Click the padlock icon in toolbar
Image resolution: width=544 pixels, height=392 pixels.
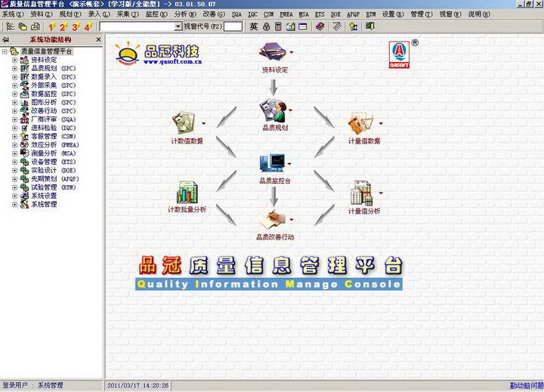pos(266,26)
